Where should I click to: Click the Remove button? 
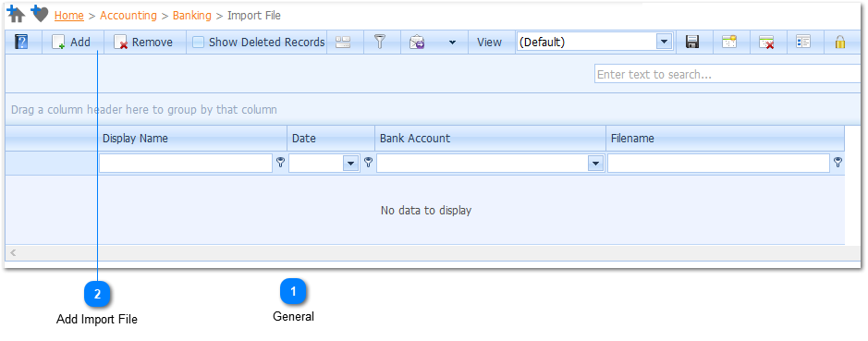pyautogui.click(x=144, y=43)
